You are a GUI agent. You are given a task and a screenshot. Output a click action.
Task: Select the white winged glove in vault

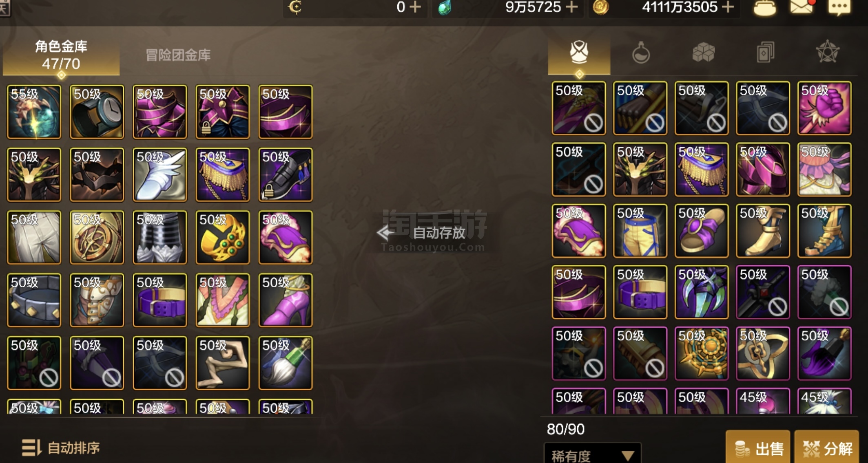(x=159, y=174)
